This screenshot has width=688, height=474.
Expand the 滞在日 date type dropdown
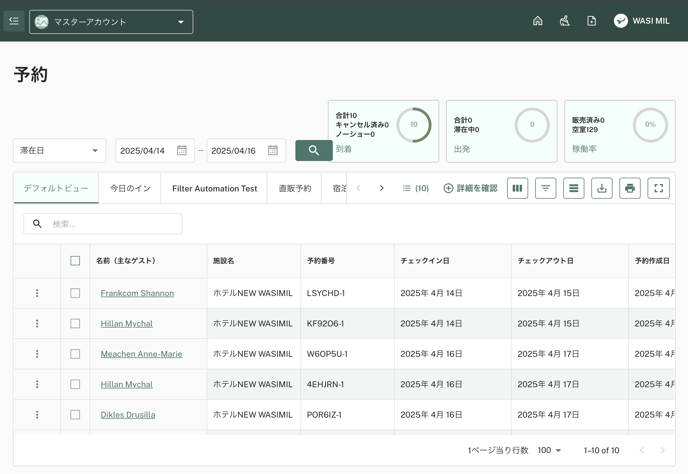pos(59,151)
